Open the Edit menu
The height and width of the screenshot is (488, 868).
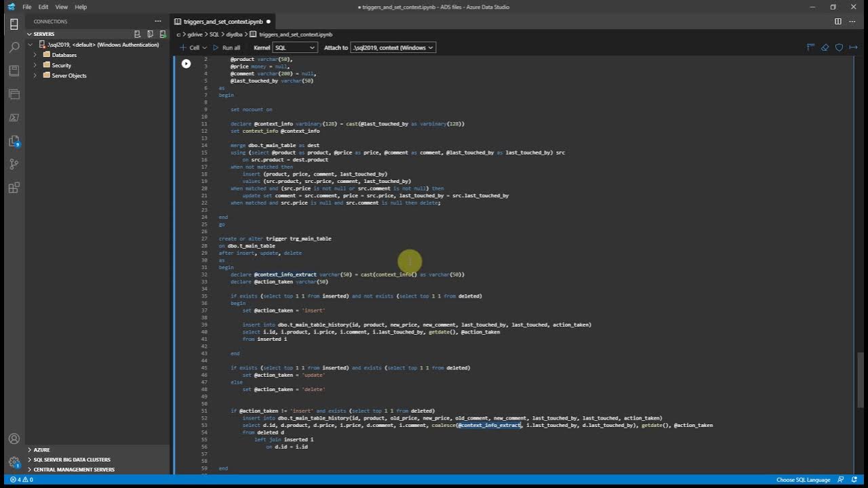pyautogui.click(x=43, y=7)
